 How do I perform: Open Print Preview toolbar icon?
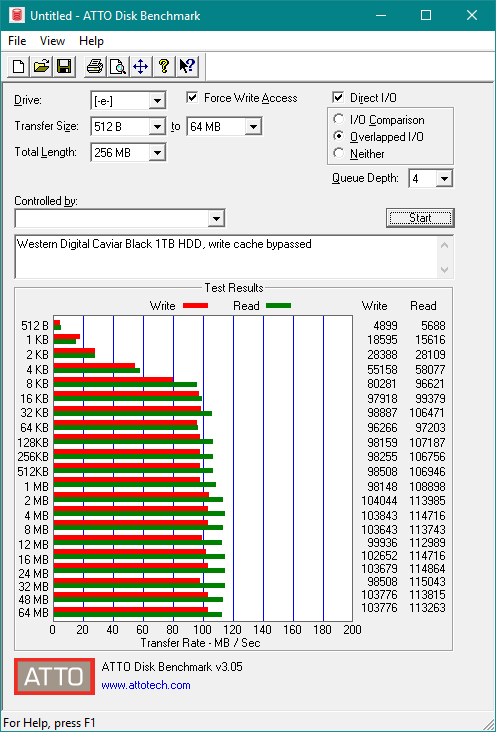118,66
